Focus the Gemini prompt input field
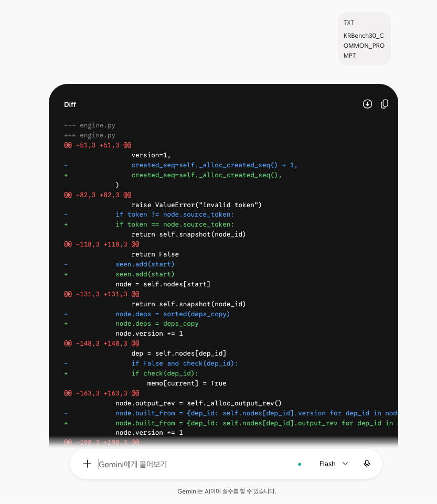 [x=193, y=464]
